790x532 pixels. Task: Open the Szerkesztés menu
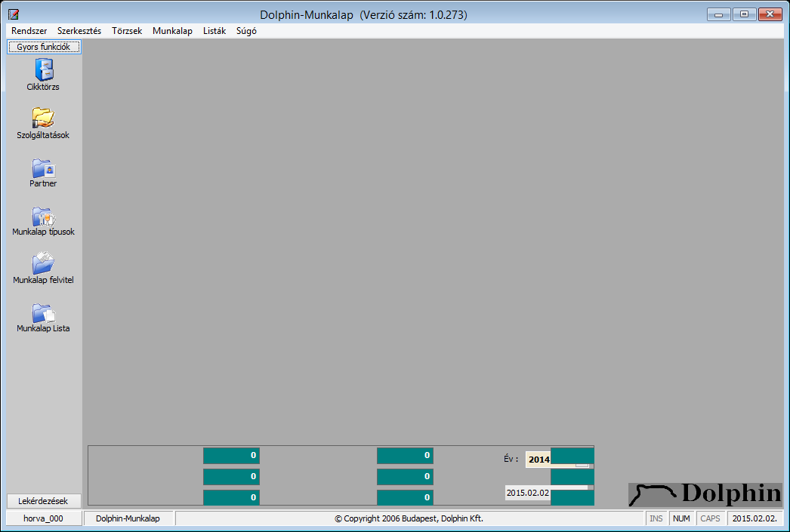tap(79, 31)
